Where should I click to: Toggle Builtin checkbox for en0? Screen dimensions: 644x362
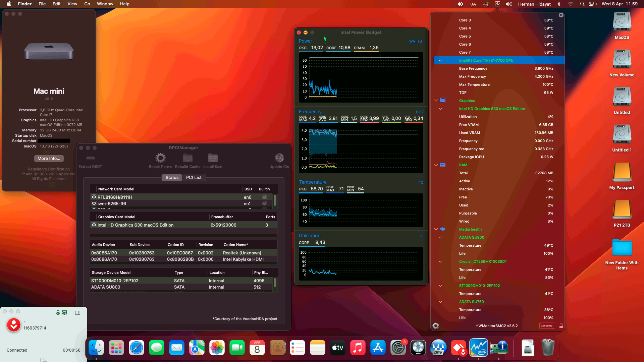click(265, 197)
